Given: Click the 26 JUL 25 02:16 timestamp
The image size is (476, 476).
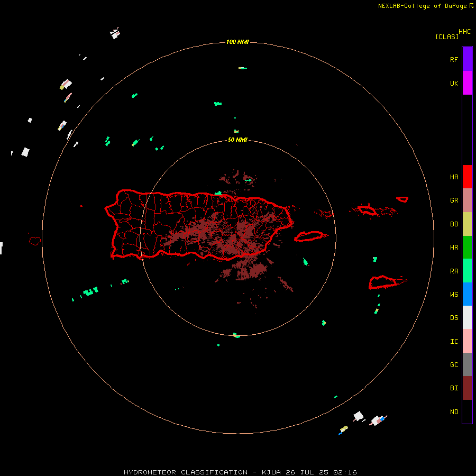Looking at the screenshot, I should (321, 472).
